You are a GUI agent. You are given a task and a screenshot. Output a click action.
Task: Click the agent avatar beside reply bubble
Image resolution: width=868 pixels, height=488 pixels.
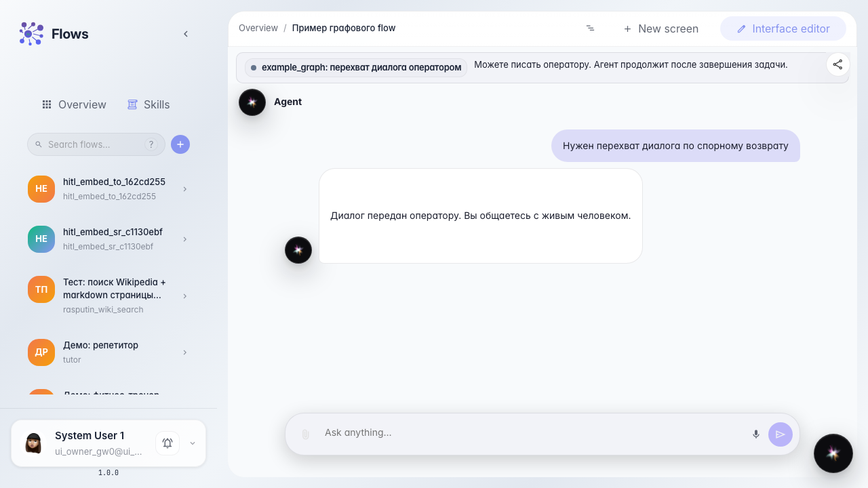[x=298, y=250]
